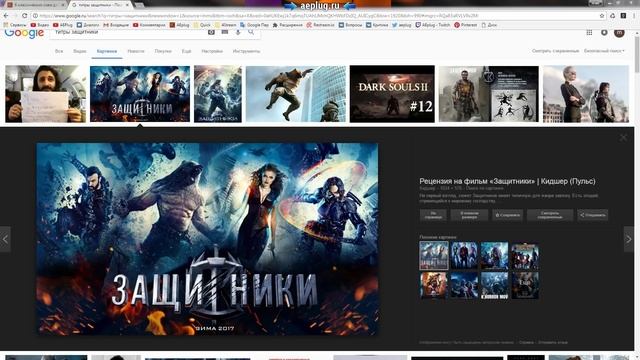Switch to the Новости search tab
The height and width of the screenshot is (360, 640).
point(136,51)
